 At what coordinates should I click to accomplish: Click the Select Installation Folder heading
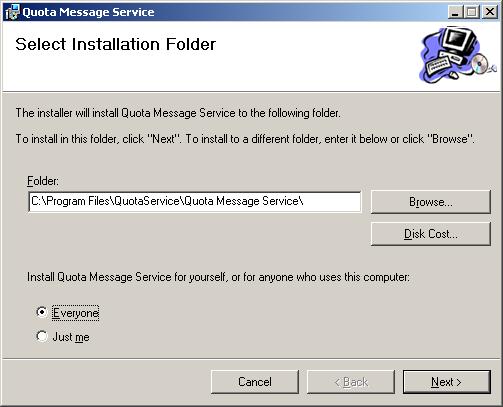[116, 44]
